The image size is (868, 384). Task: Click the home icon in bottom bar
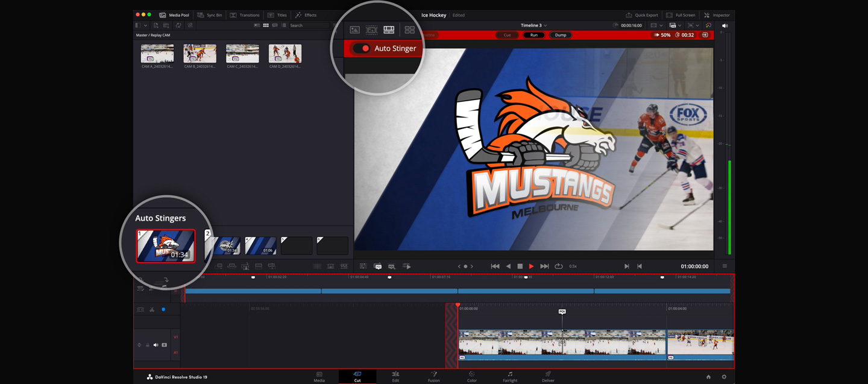click(x=708, y=377)
